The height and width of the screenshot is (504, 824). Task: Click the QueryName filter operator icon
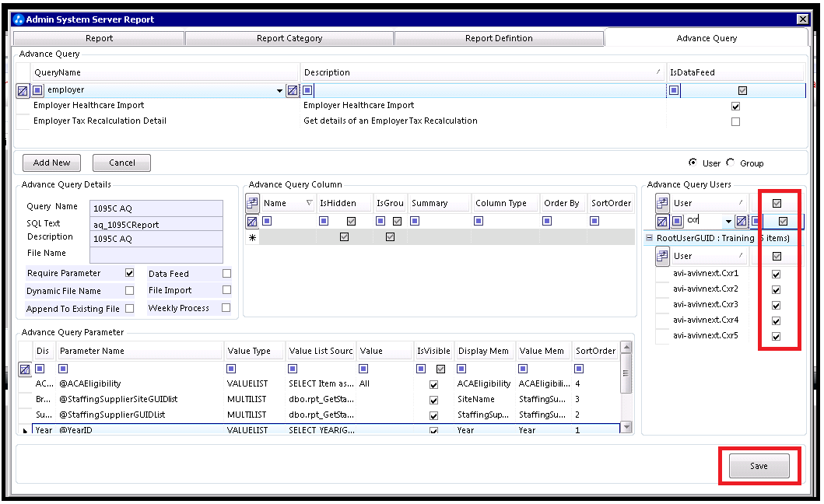[x=38, y=90]
